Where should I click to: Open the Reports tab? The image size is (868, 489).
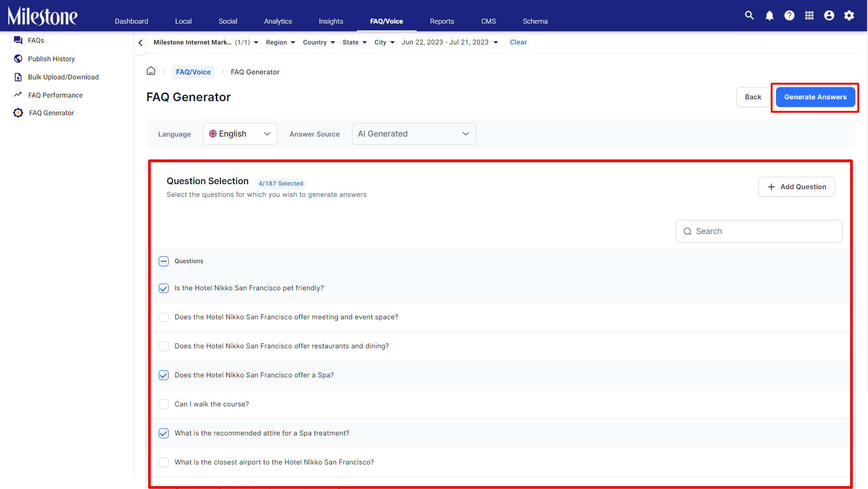tap(442, 21)
